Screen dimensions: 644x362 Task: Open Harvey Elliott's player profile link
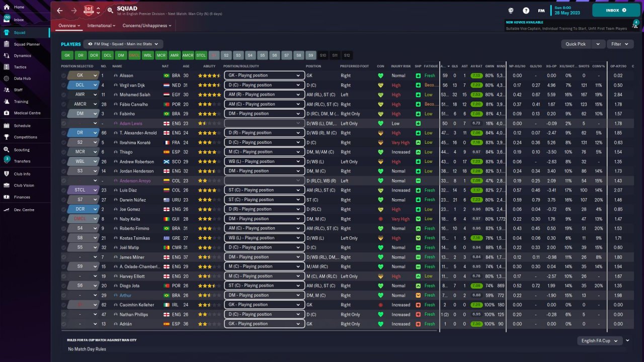132,276
